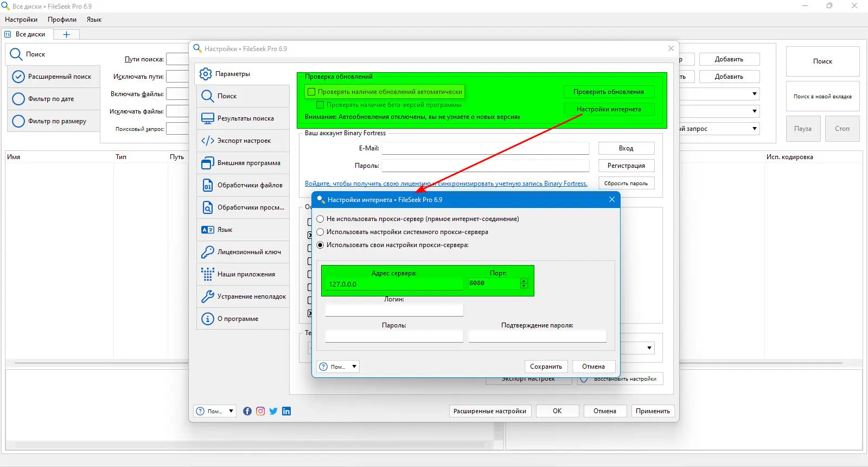The width and height of the screenshot is (868, 467).
Task: Open Внешняя программа settings section
Action: 243,163
